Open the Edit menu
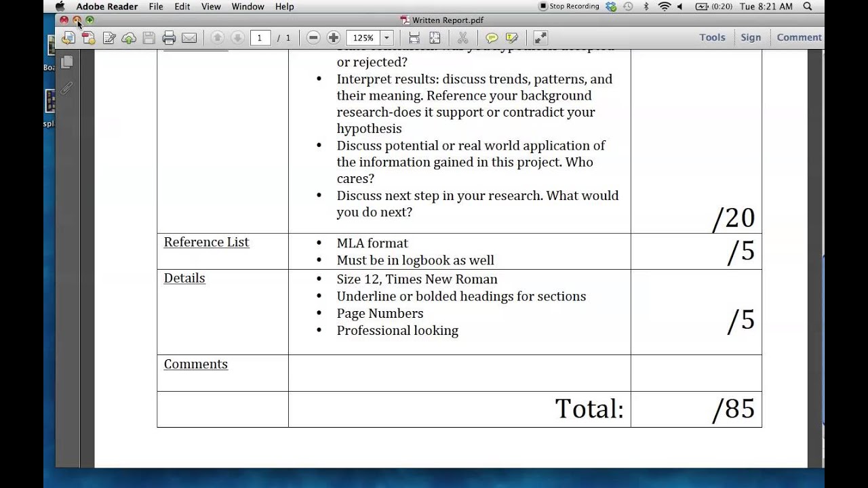 click(x=182, y=6)
